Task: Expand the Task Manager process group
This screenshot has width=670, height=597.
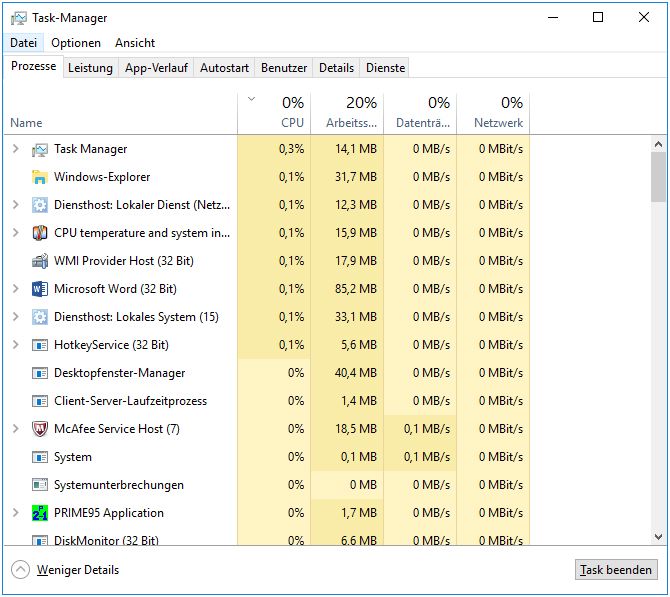Action: pos(16,149)
